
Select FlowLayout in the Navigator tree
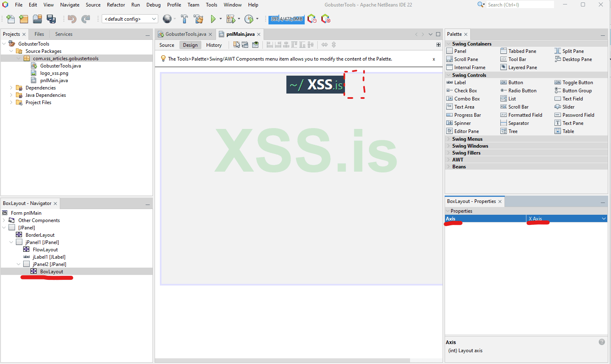pyautogui.click(x=45, y=250)
